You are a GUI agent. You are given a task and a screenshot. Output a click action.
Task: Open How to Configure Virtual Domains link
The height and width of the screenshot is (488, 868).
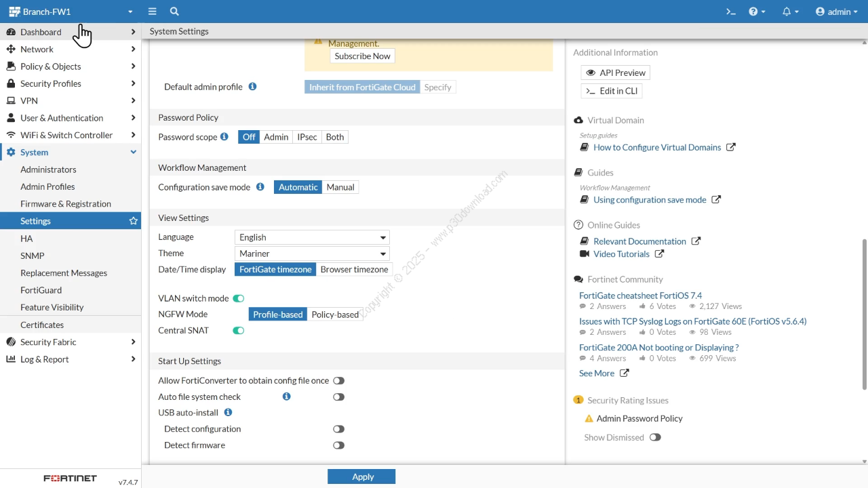coord(657,147)
